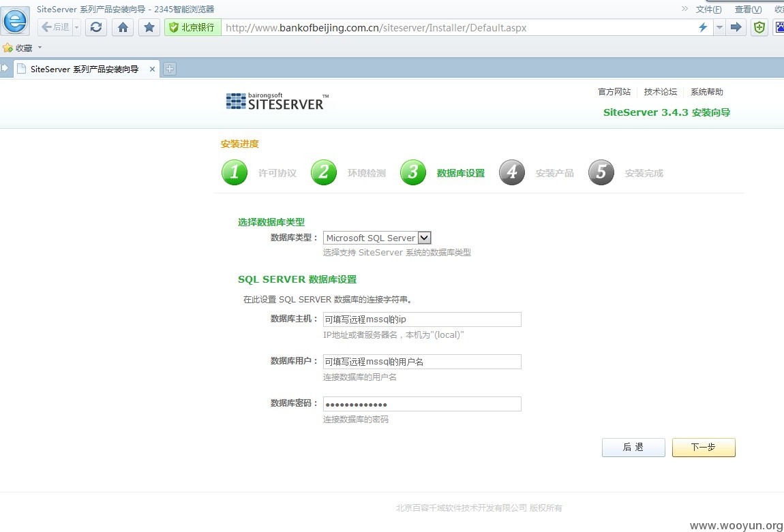Click the lightning speed mode icon
The image size is (784, 532).
coord(702,27)
